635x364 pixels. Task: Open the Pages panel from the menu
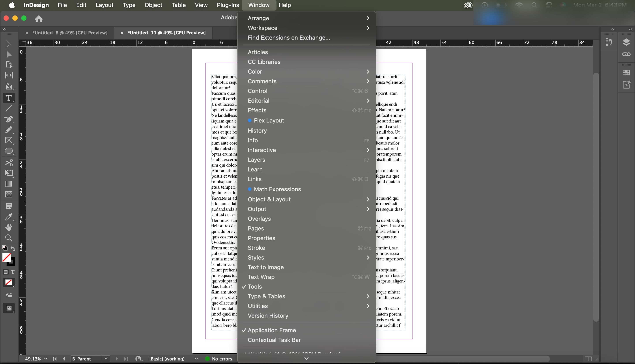click(256, 228)
